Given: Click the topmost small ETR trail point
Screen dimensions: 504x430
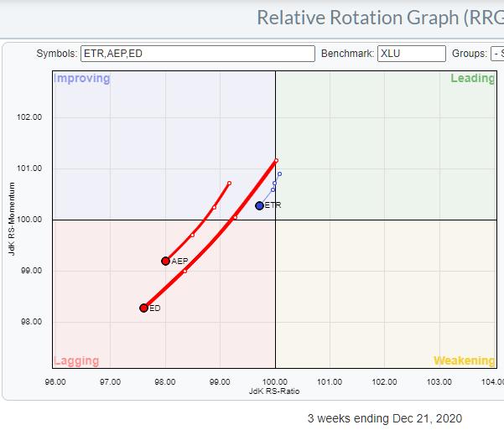Looking at the screenshot, I should (x=279, y=174).
